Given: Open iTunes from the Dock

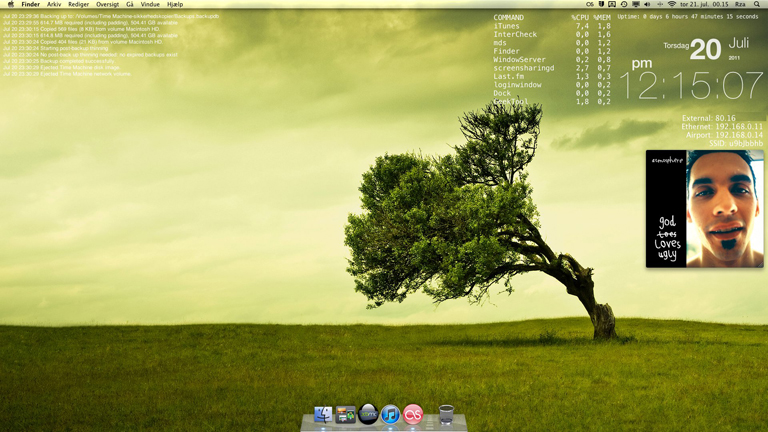Looking at the screenshot, I should pos(390,414).
